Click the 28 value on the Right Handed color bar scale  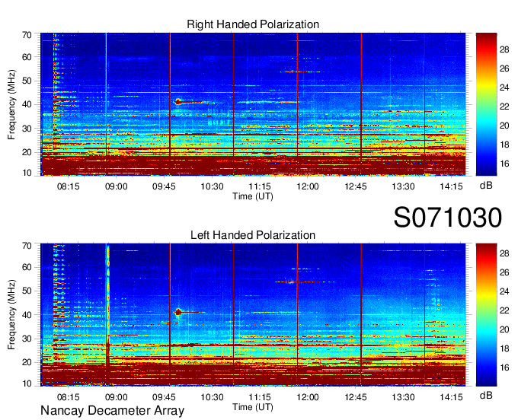[504, 49]
